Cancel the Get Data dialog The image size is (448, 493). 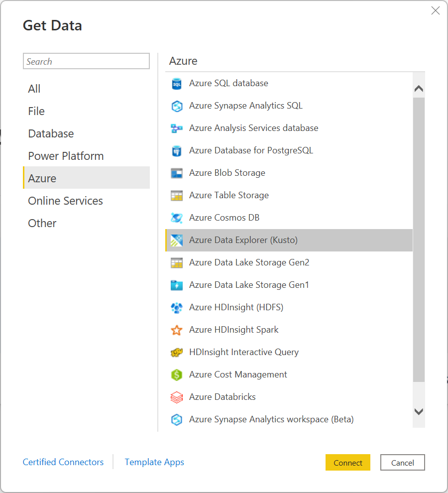pos(402,463)
